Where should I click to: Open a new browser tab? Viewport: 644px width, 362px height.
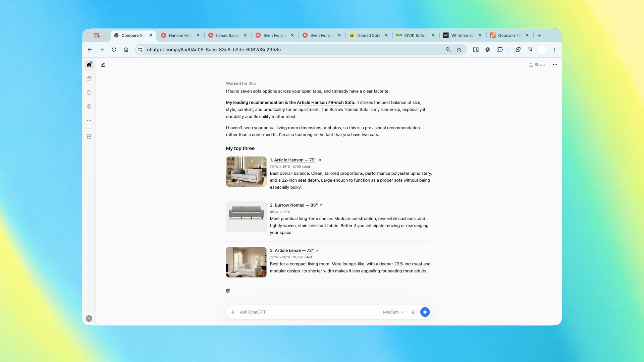pyautogui.click(x=539, y=35)
